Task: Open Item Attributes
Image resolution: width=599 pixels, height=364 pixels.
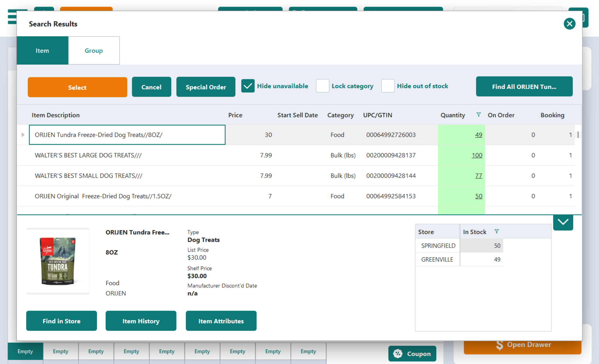Action: pos(221,321)
